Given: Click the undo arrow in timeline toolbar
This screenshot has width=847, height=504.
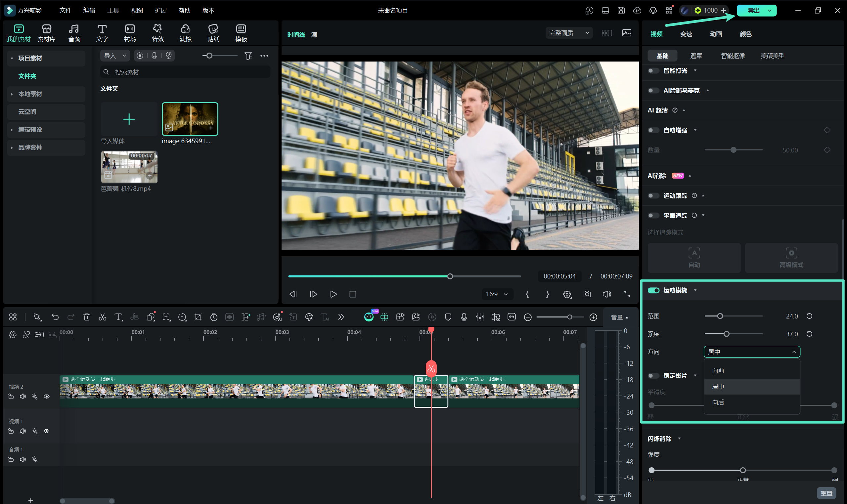Looking at the screenshot, I should [55, 317].
